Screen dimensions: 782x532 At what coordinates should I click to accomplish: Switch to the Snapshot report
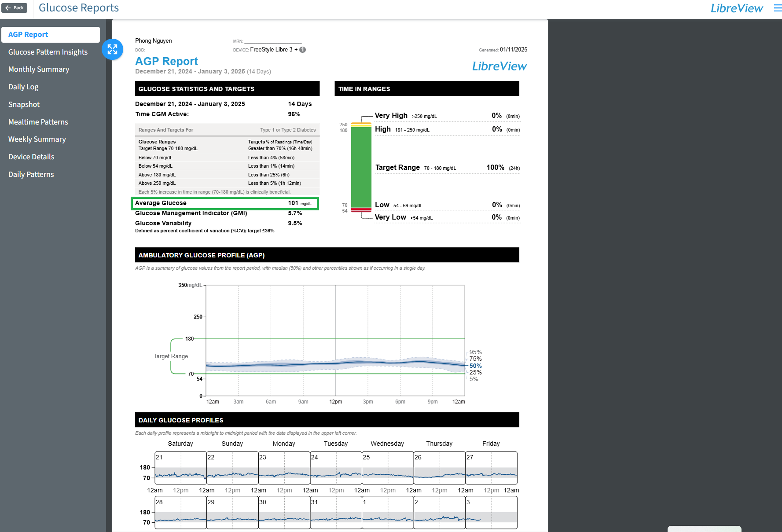(x=24, y=104)
